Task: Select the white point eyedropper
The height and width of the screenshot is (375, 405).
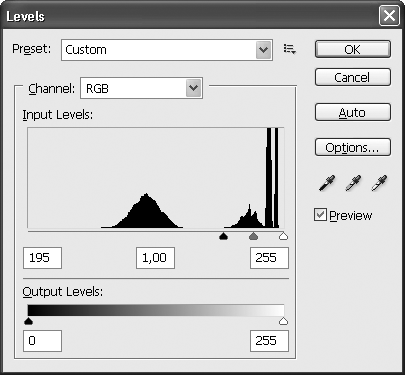Action: pyautogui.click(x=379, y=183)
